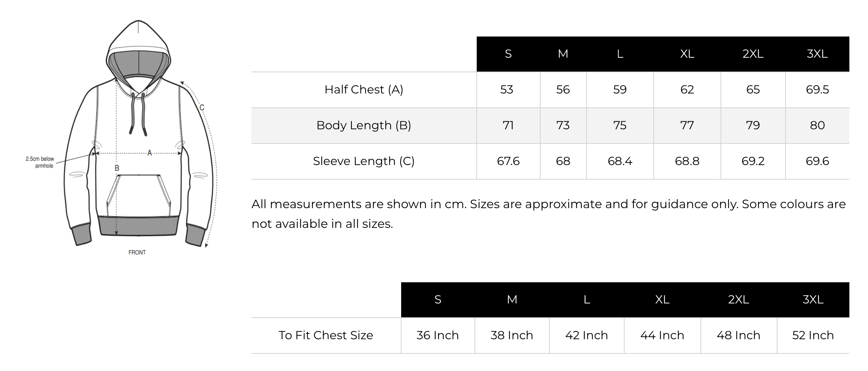Screen dimensions: 868x371
Task: Click the '2.5cm below armhole' diagram label
Action: pyautogui.click(x=40, y=162)
